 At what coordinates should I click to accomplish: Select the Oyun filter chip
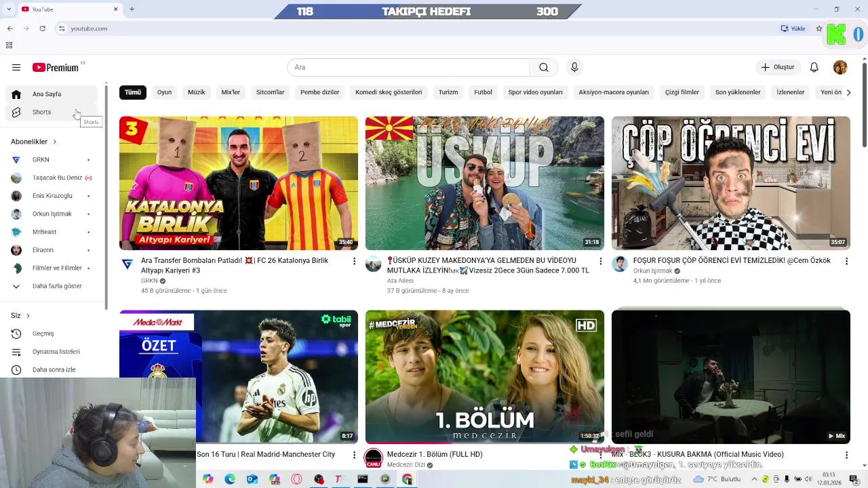164,92
